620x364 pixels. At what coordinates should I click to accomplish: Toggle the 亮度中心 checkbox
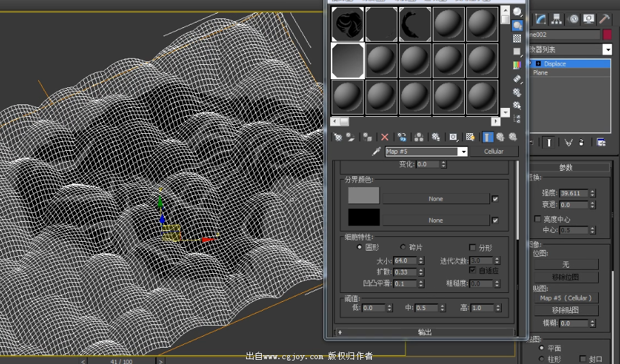(537, 219)
